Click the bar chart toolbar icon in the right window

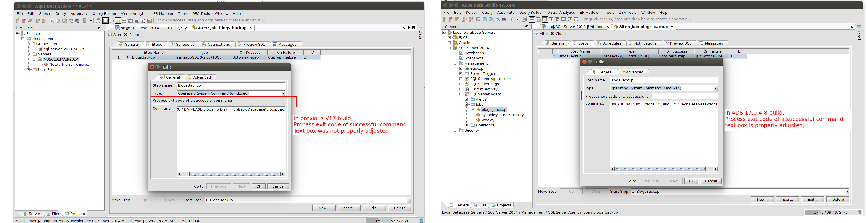coord(576,19)
